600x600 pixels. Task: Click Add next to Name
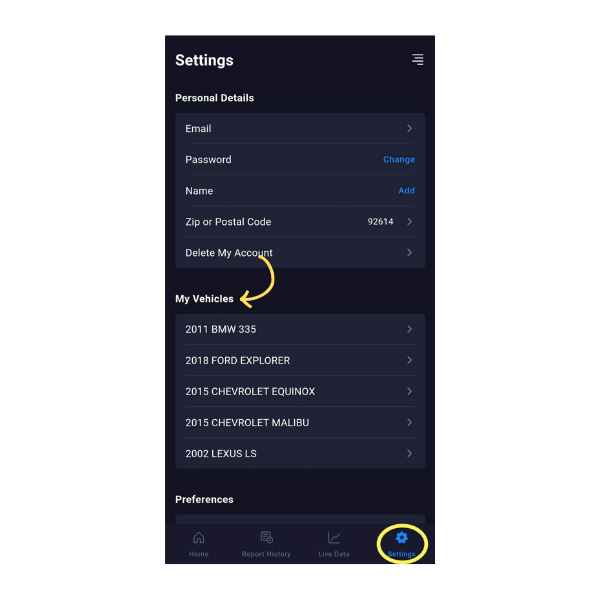(406, 190)
